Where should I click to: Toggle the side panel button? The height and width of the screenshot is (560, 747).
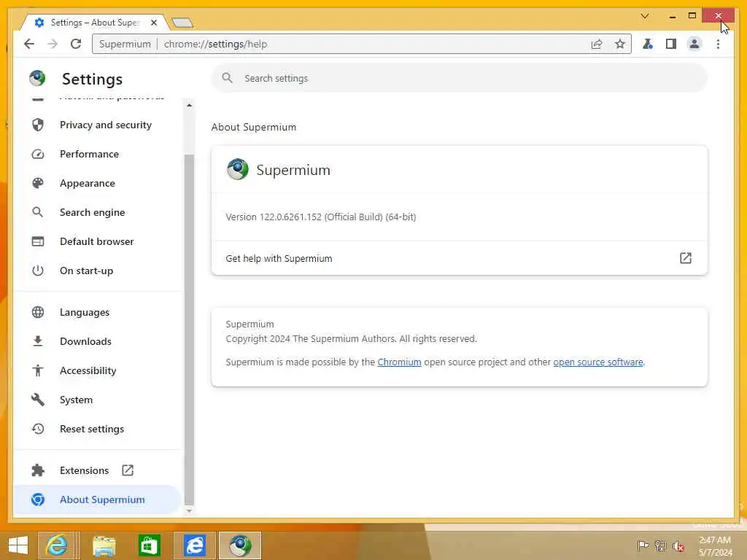click(x=671, y=44)
